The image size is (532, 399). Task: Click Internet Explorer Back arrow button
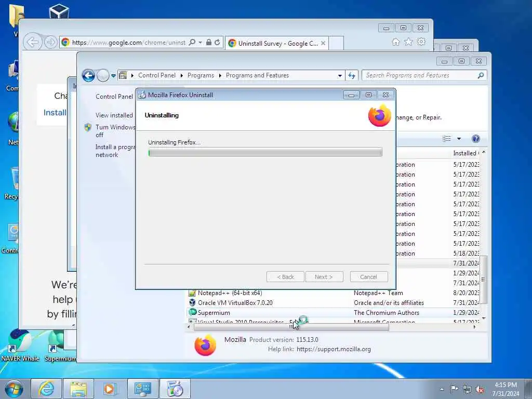33,43
